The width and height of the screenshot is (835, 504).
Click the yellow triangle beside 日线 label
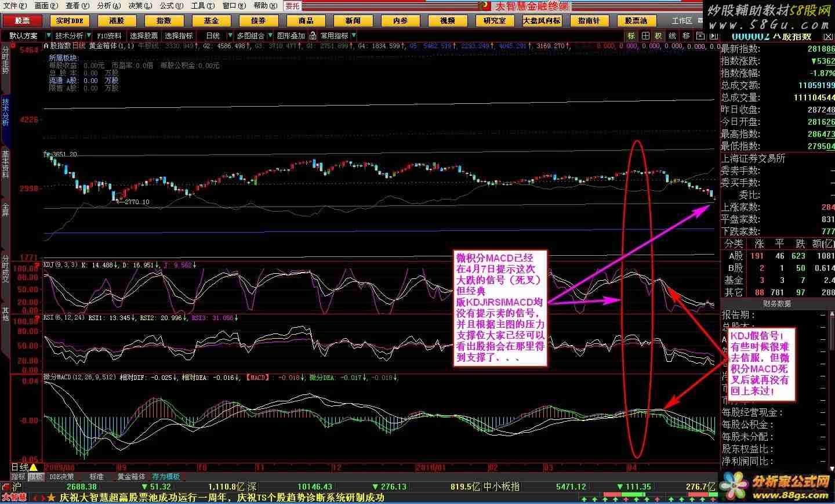[34, 467]
